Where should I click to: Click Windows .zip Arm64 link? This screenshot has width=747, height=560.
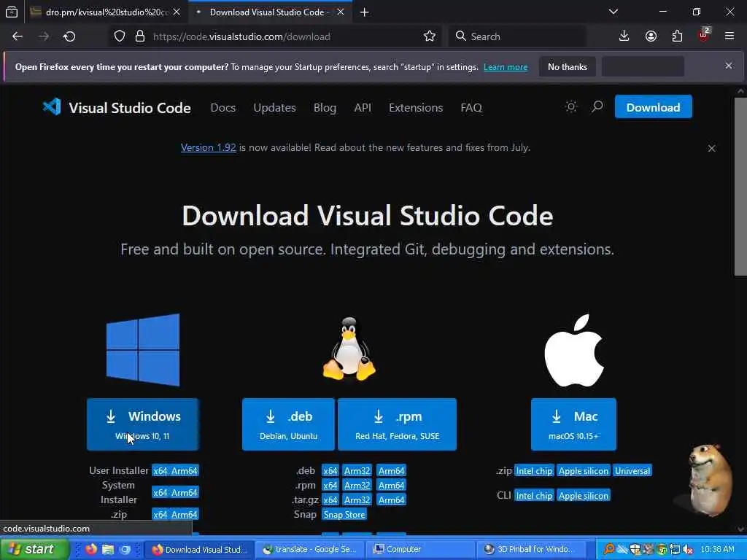click(185, 514)
